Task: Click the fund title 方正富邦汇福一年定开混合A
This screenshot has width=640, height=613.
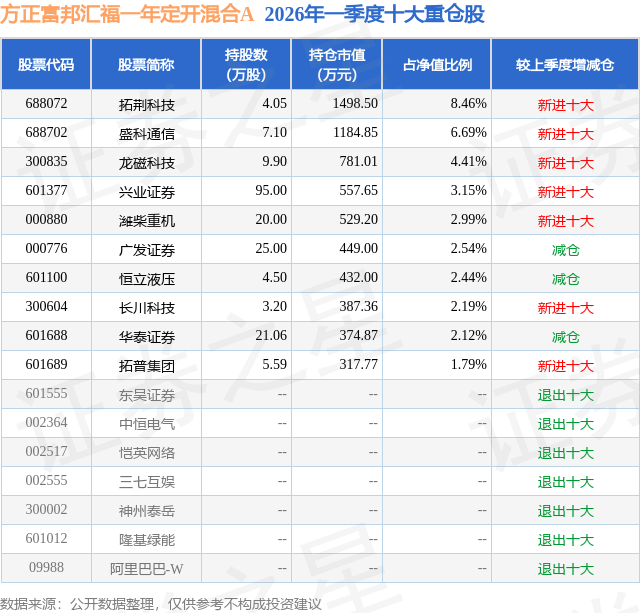Action: tap(127, 14)
